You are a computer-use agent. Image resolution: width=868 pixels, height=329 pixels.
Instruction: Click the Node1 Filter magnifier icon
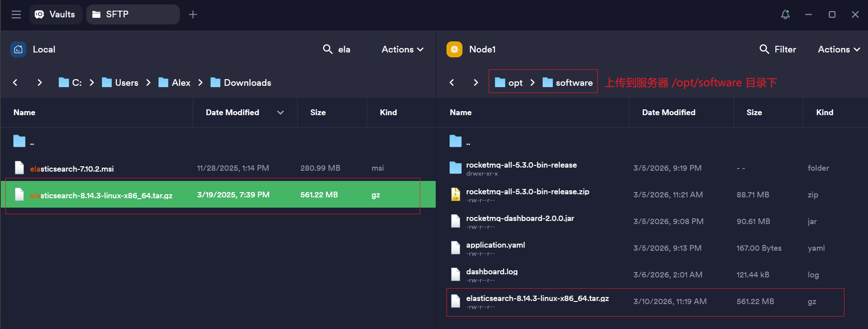point(764,49)
